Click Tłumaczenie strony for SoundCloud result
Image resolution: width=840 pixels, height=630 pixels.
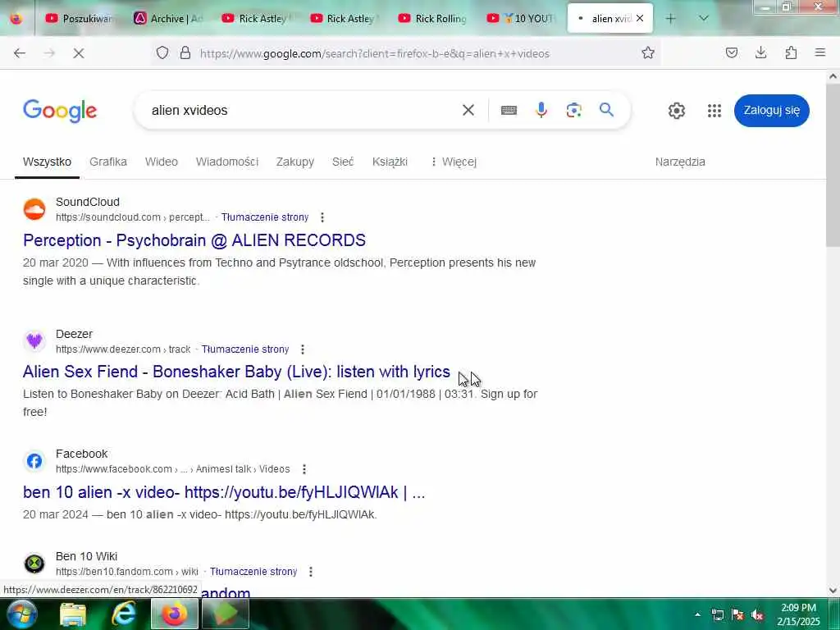(x=265, y=217)
